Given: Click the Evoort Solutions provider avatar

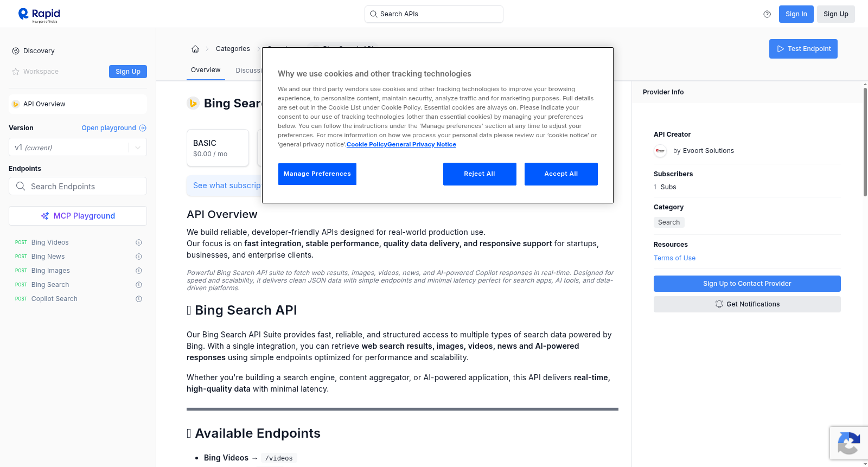Looking at the screenshot, I should pos(660,151).
